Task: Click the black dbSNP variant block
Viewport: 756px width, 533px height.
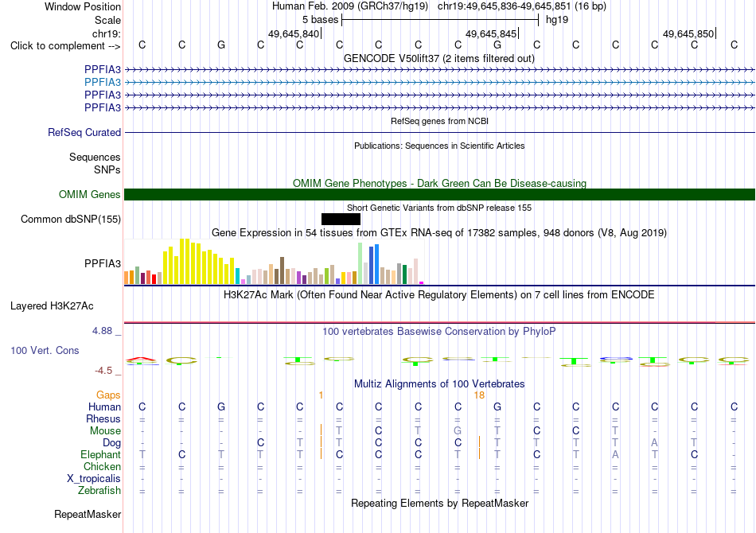Action: [x=341, y=220]
